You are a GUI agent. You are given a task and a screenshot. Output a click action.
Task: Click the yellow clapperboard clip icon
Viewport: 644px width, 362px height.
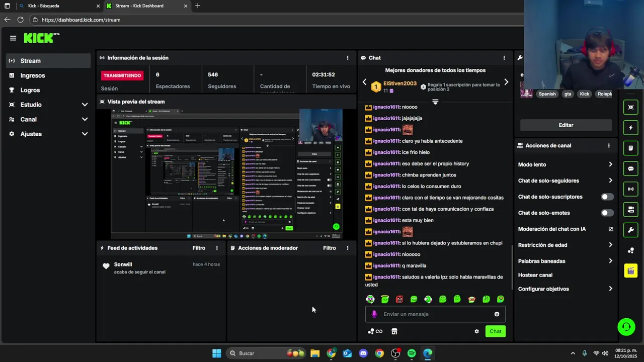click(x=630, y=271)
